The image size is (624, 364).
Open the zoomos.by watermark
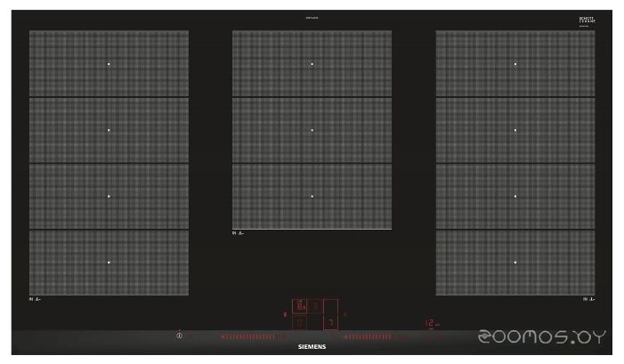click(x=541, y=337)
